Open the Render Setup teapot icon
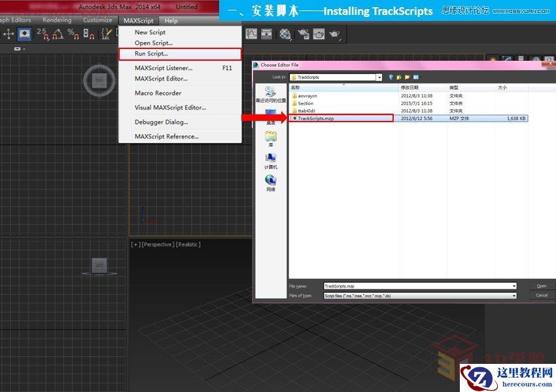The height and width of the screenshot is (392, 556). click(304, 34)
